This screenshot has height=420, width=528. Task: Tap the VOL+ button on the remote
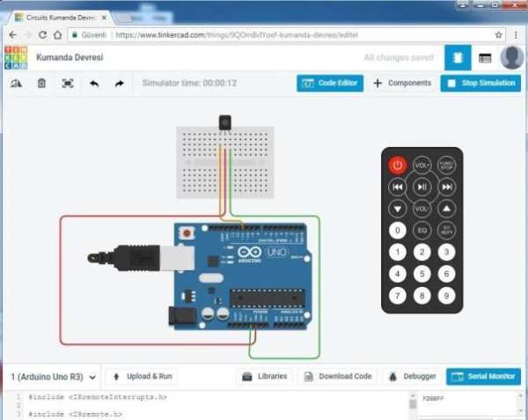(x=422, y=165)
